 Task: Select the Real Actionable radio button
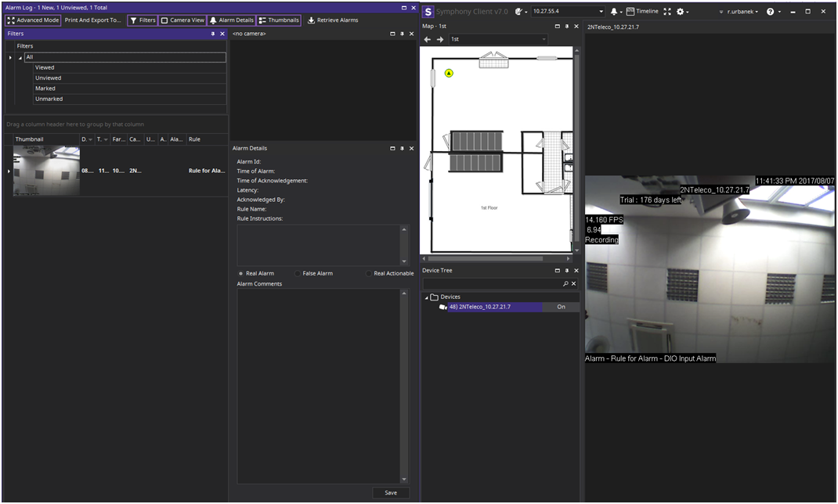(368, 273)
